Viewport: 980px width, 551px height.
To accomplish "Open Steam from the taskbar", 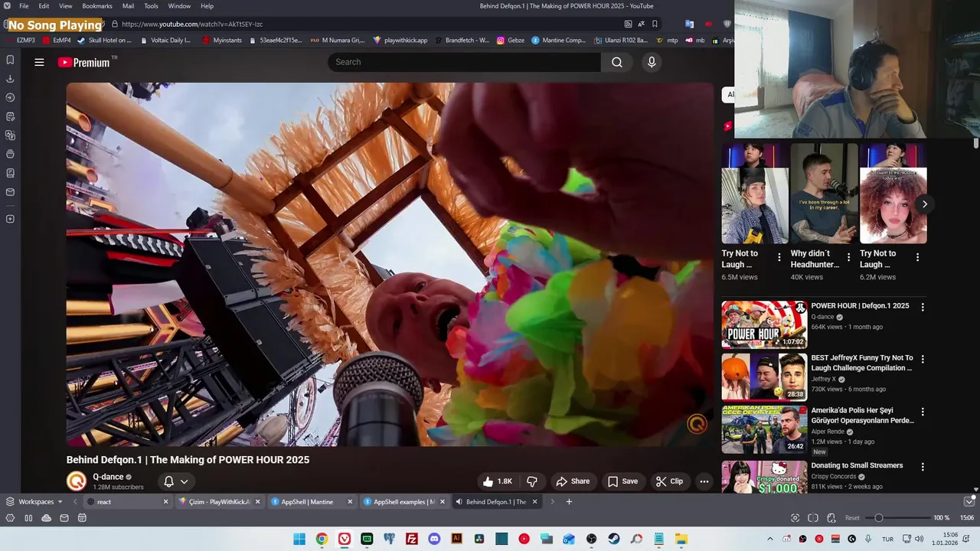I will coord(614,540).
